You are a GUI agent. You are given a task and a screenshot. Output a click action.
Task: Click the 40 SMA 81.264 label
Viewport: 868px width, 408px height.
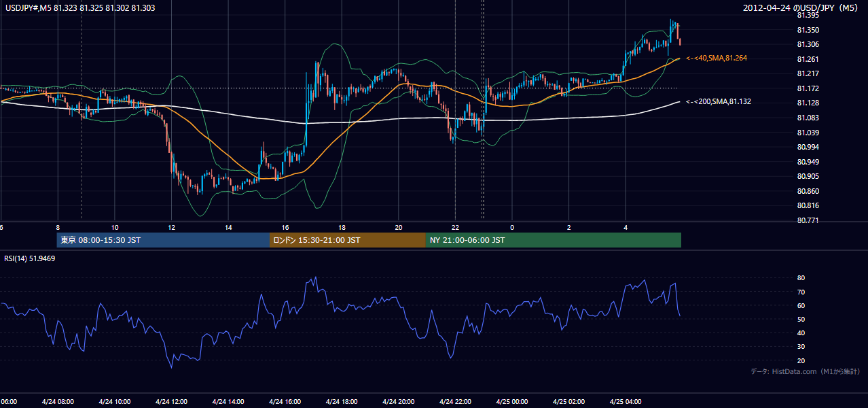click(717, 58)
